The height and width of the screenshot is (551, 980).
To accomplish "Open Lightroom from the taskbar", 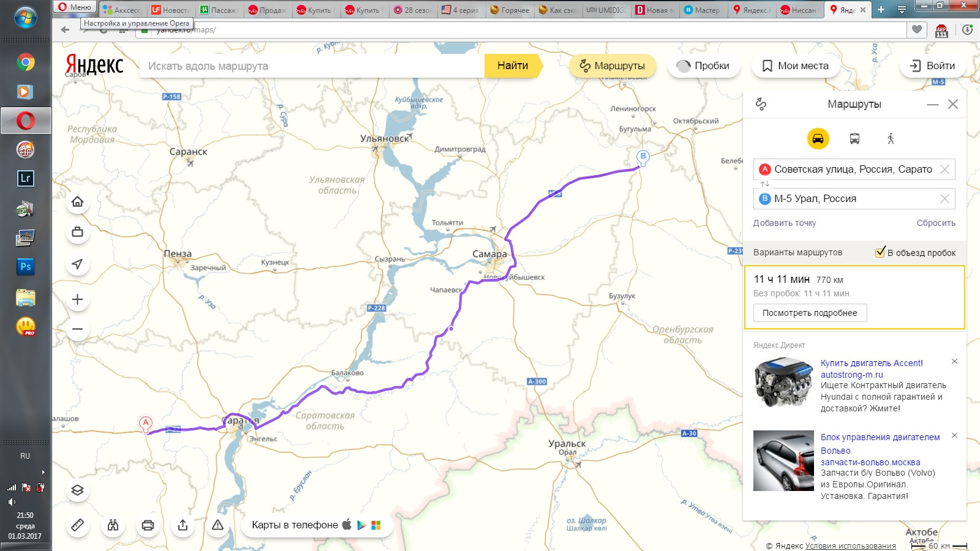I will (25, 178).
